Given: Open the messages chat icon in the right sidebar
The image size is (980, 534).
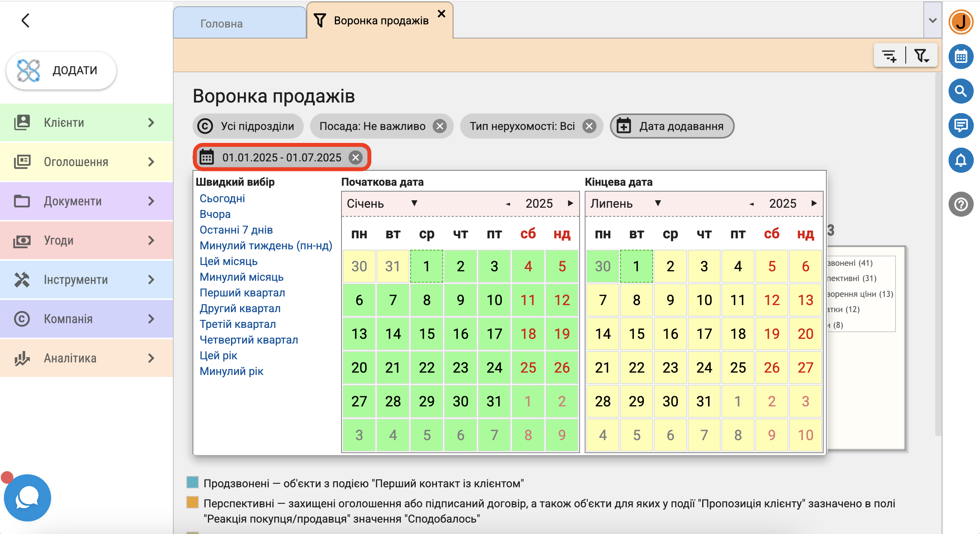Looking at the screenshot, I should click(x=960, y=126).
